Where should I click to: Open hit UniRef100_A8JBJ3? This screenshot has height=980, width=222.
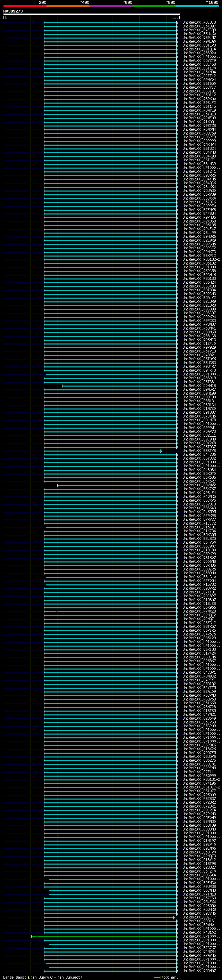click(x=199, y=23)
